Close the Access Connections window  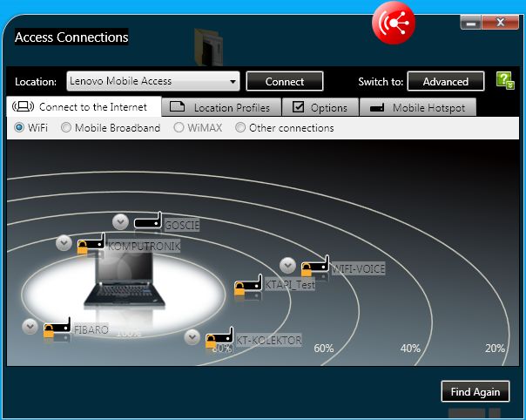pyautogui.click(x=500, y=23)
